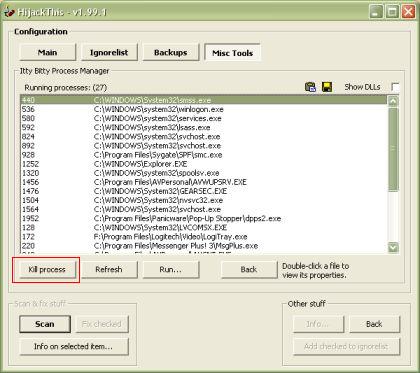Close the HijackThis window
This screenshot has width=420, height=373.
coord(408,12)
